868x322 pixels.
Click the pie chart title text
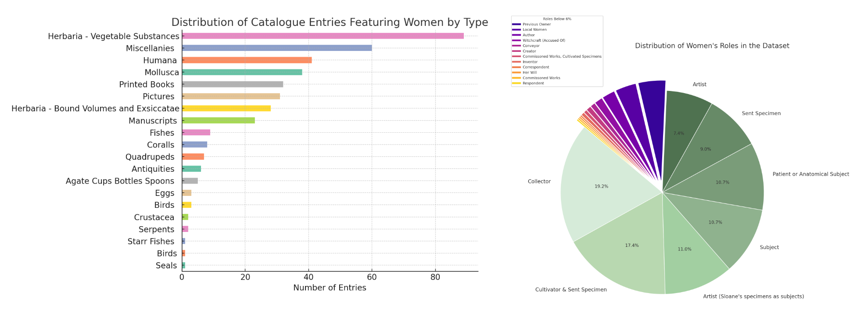pyautogui.click(x=712, y=46)
